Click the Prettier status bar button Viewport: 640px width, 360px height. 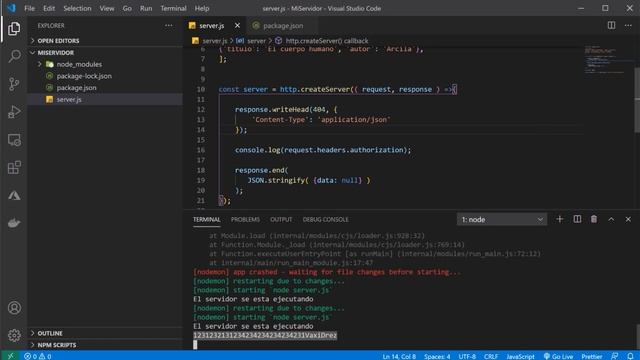[592, 356]
